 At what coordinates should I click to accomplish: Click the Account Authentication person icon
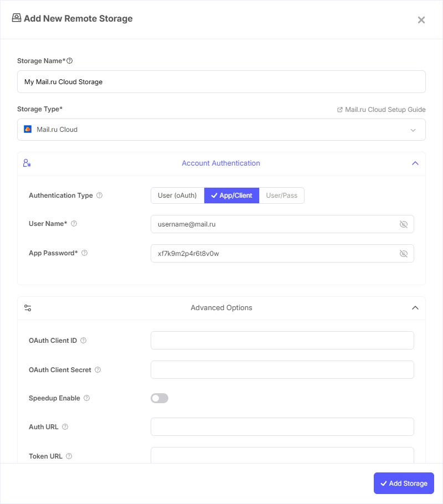tap(27, 163)
